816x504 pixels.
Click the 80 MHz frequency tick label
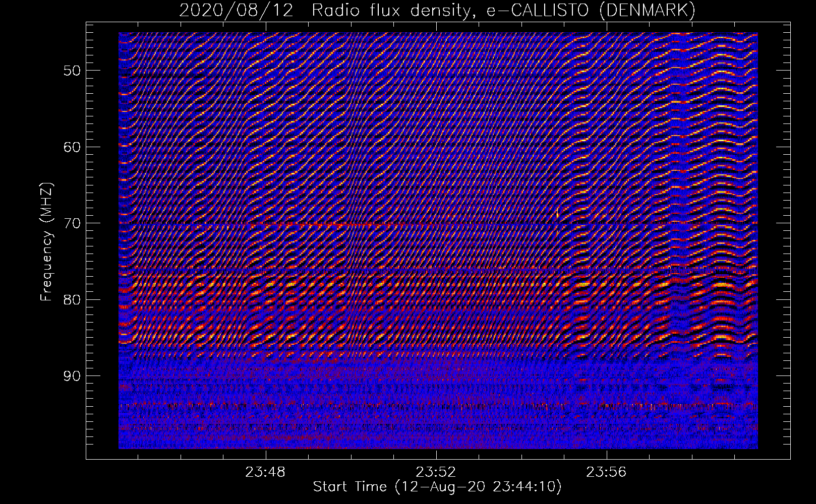(x=72, y=300)
